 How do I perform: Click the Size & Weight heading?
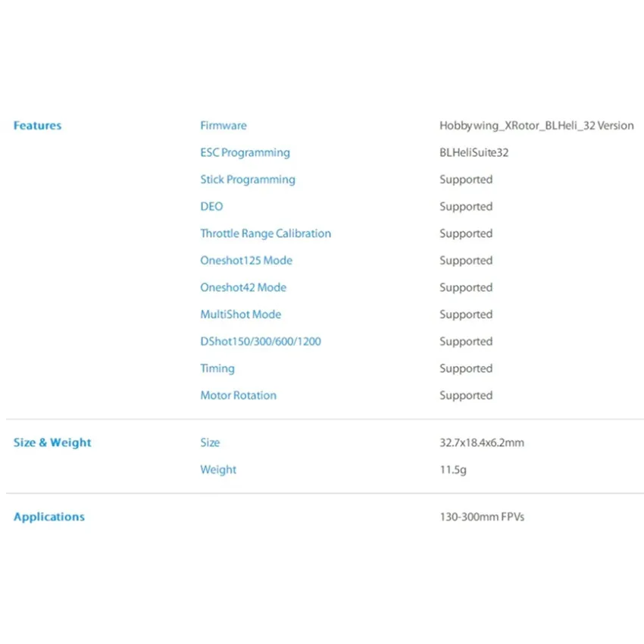coord(52,442)
